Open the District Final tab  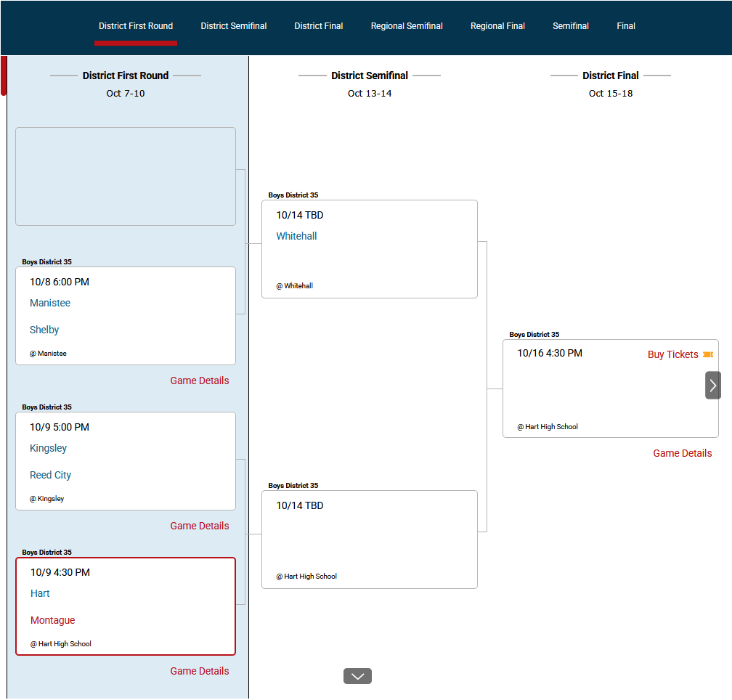319,26
